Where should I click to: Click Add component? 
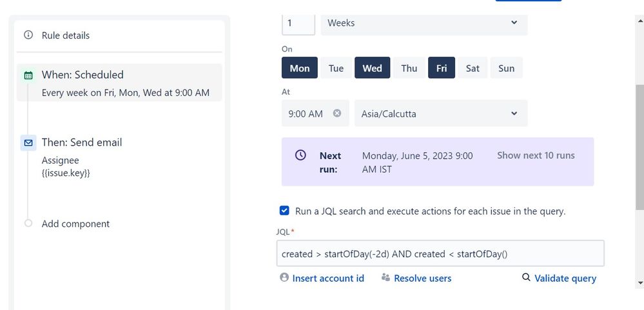75,224
